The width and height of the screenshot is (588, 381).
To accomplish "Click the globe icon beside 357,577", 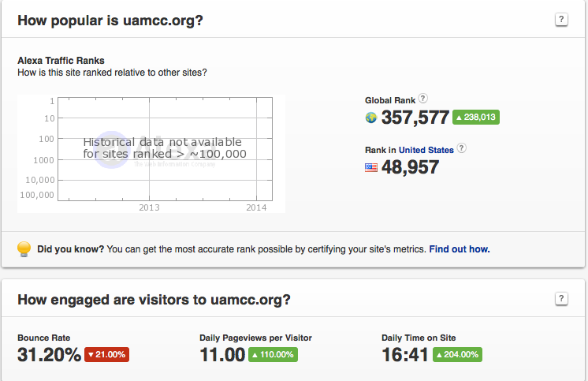I will [371, 118].
